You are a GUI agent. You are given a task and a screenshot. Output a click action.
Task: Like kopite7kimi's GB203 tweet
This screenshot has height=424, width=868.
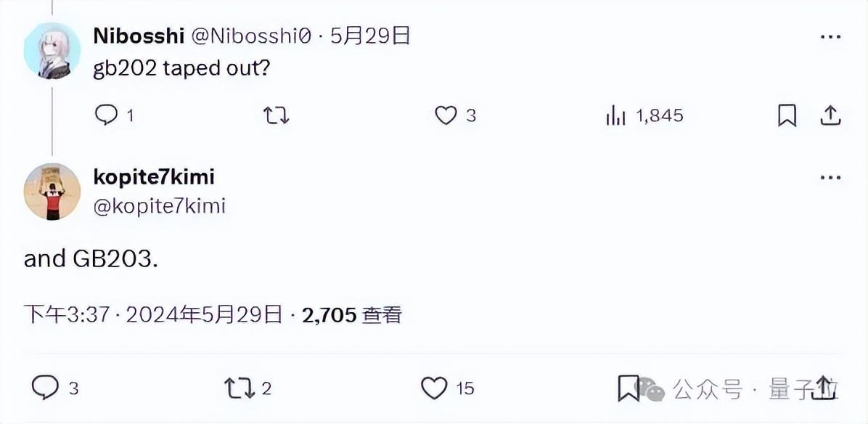[x=434, y=388]
